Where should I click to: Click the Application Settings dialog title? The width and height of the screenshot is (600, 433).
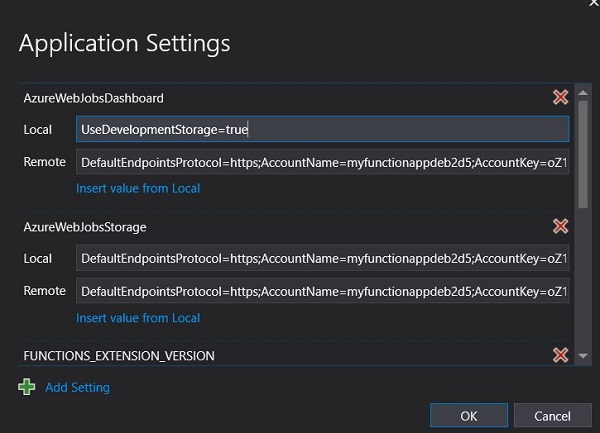pyautogui.click(x=124, y=43)
